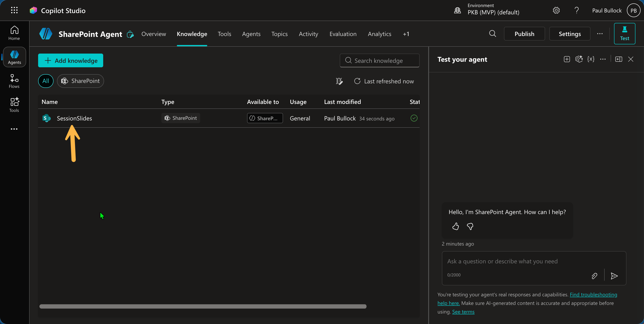The image size is (644, 324).
Task: Open more options menu next to Settings
Action: coord(600,34)
